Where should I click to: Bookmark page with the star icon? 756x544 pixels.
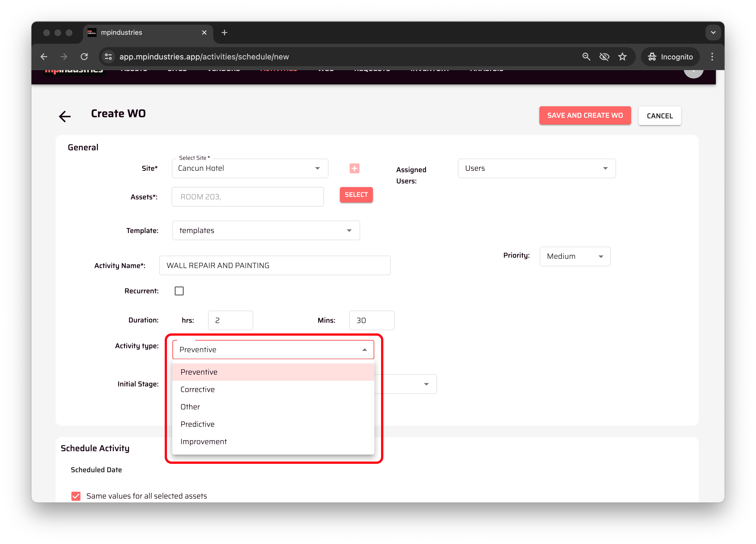622,57
